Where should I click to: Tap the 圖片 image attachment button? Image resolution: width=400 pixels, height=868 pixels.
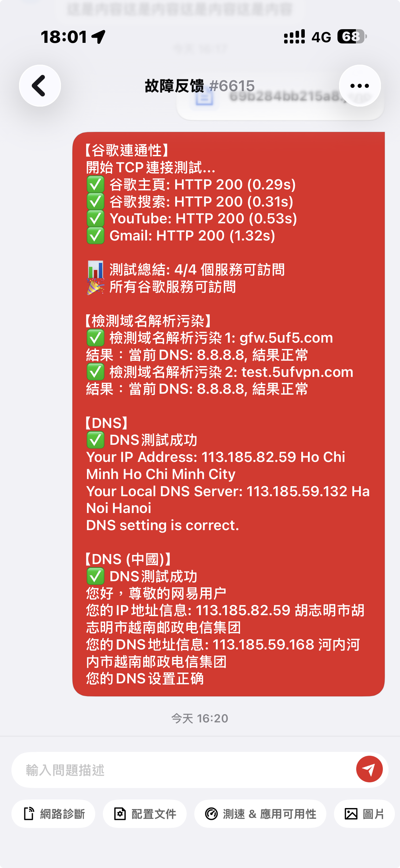[364, 814]
